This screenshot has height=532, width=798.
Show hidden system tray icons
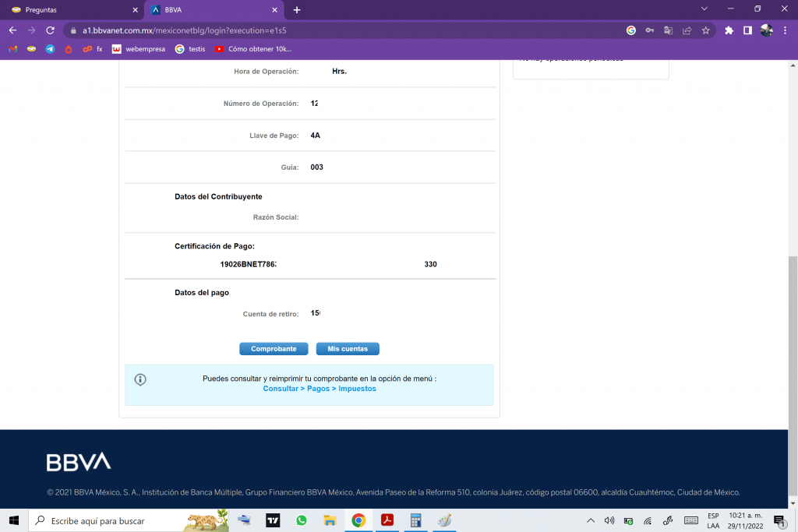pos(591,520)
